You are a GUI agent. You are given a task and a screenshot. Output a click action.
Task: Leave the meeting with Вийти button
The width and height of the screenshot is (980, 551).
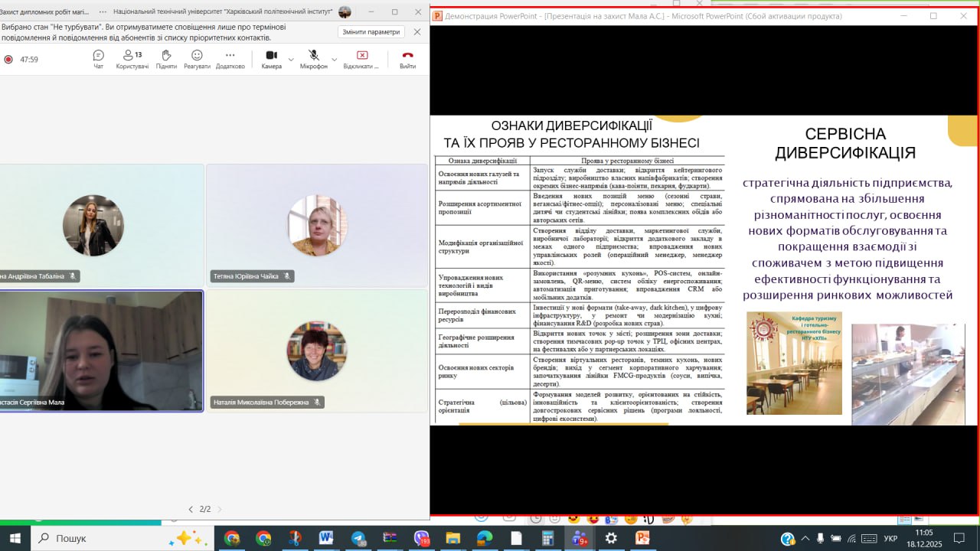pyautogui.click(x=407, y=59)
